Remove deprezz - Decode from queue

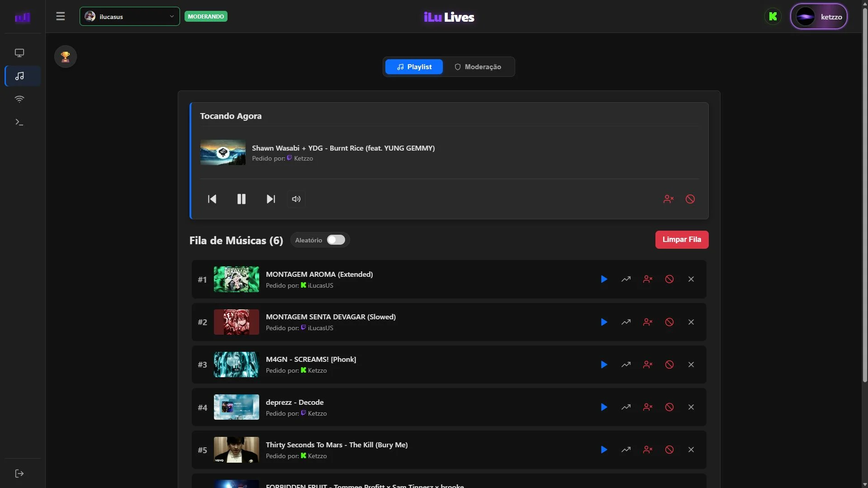pyautogui.click(x=691, y=407)
